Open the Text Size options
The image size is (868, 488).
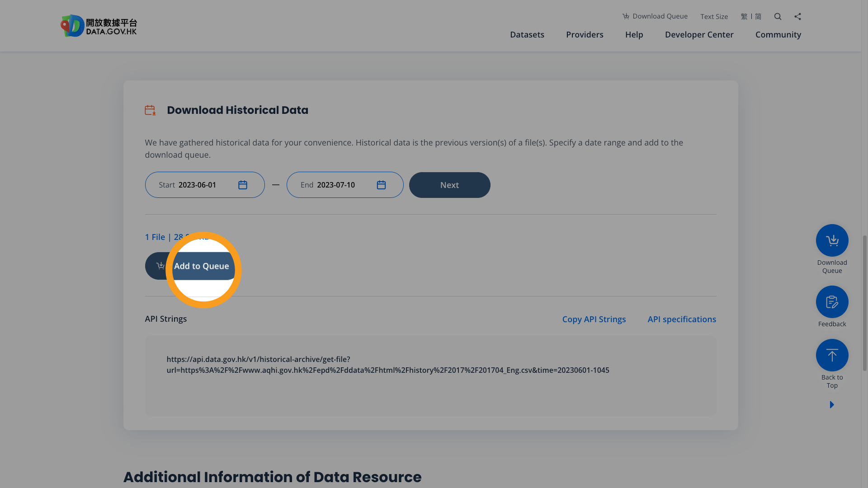tap(714, 16)
